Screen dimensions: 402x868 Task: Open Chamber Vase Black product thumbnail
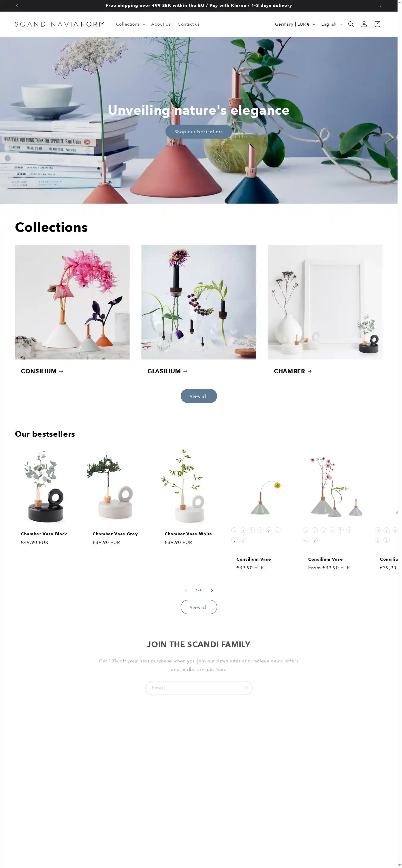coord(43,486)
